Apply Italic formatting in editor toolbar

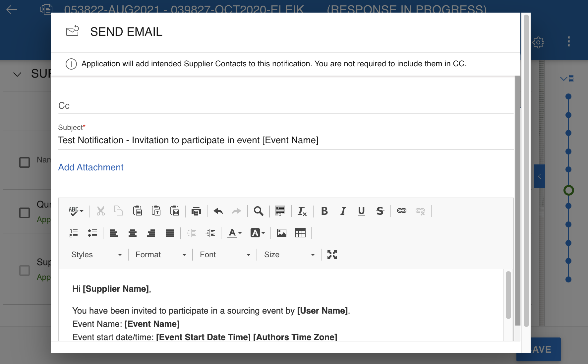click(343, 211)
